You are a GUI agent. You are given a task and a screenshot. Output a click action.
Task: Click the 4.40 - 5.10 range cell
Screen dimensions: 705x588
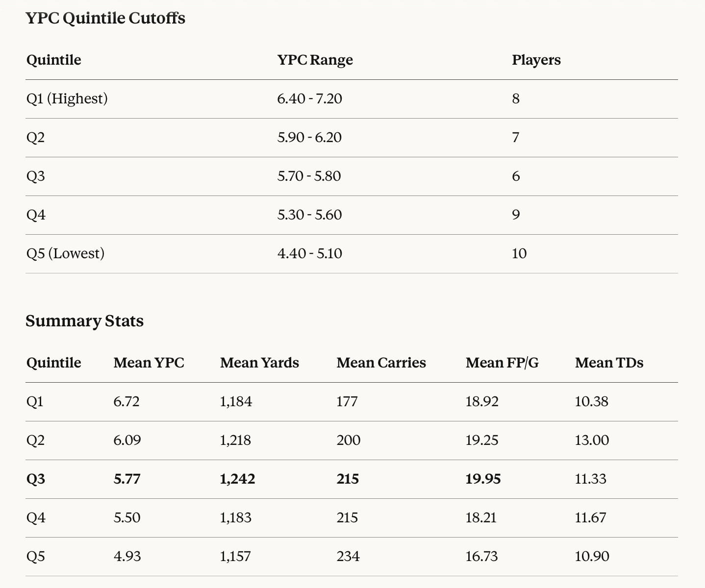tap(309, 253)
